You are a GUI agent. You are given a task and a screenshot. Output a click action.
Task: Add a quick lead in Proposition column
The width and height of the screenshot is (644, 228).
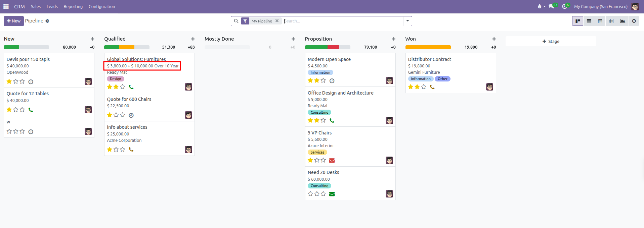point(394,39)
